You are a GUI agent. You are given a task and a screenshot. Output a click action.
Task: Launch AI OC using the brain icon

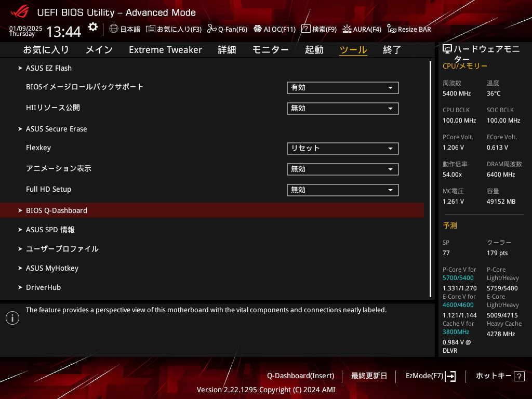[x=257, y=29]
